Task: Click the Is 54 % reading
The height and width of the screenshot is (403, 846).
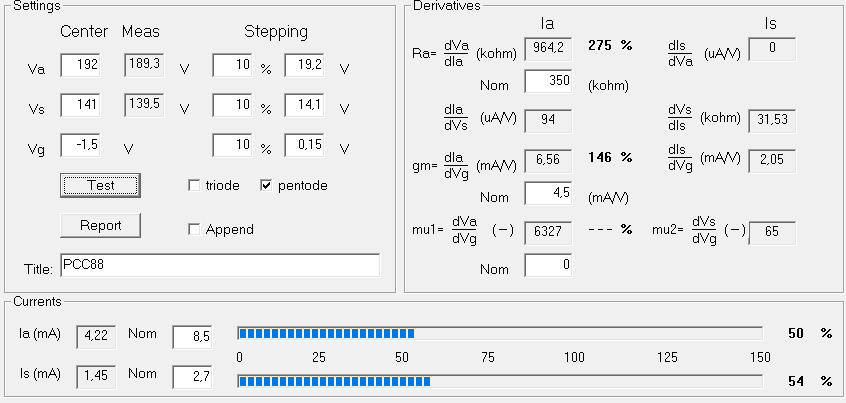Action: (x=810, y=381)
